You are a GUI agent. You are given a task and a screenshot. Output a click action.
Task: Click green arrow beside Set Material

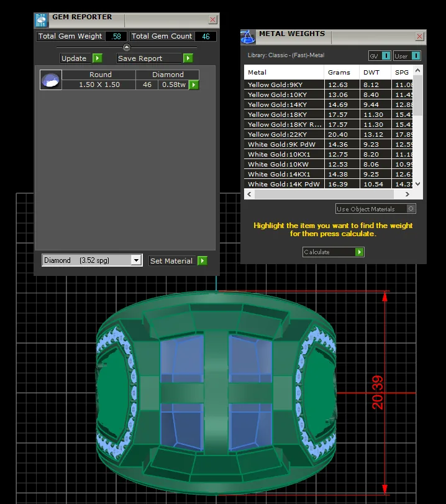203,260
